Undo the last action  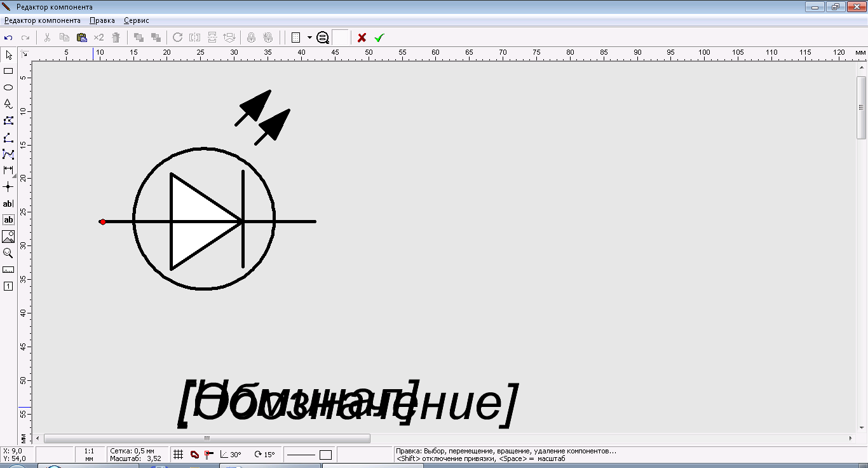tap(9, 38)
